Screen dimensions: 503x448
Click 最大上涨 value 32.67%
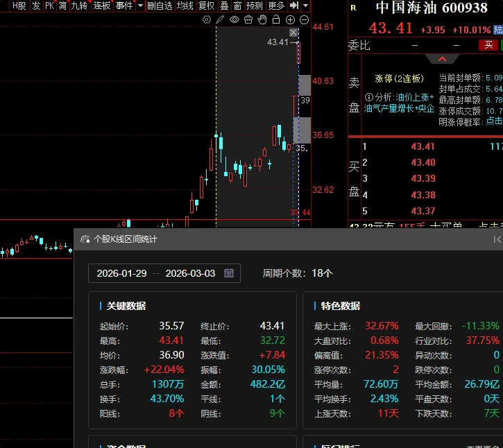point(382,326)
